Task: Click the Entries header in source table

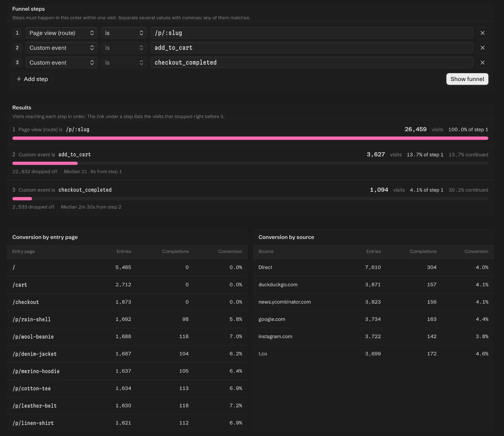Action: [x=373, y=251]
